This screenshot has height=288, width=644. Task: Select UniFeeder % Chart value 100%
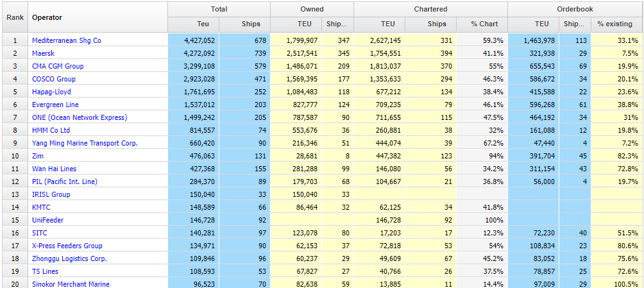click(482, 220)
